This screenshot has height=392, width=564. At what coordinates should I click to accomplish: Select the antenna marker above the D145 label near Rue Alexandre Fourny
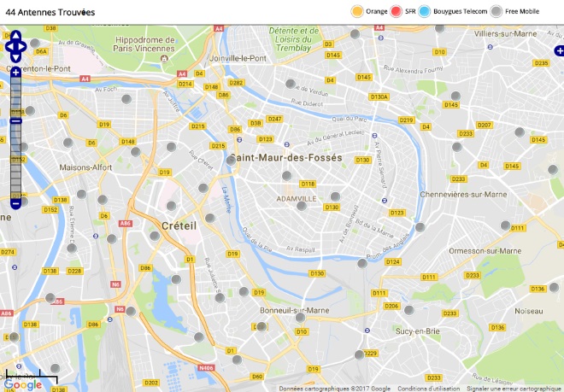click(455, 96)
